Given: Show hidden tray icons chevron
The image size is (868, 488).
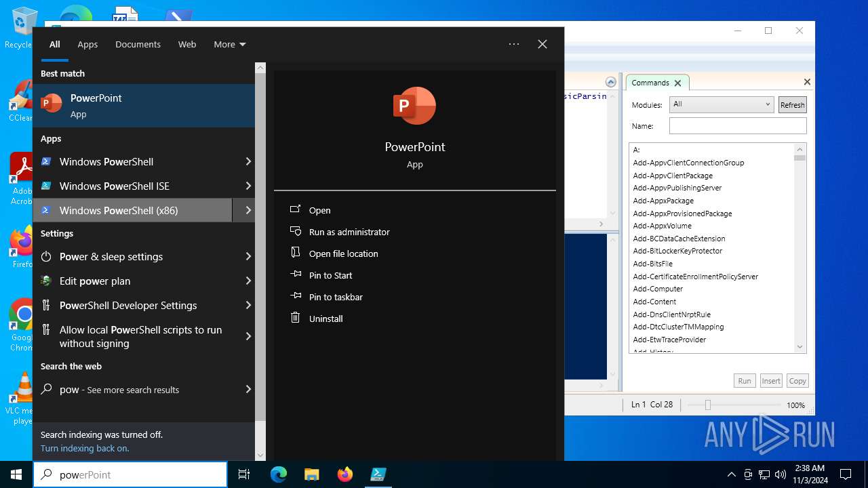Looking at the screenshot, I should click(x=731, y=474).
